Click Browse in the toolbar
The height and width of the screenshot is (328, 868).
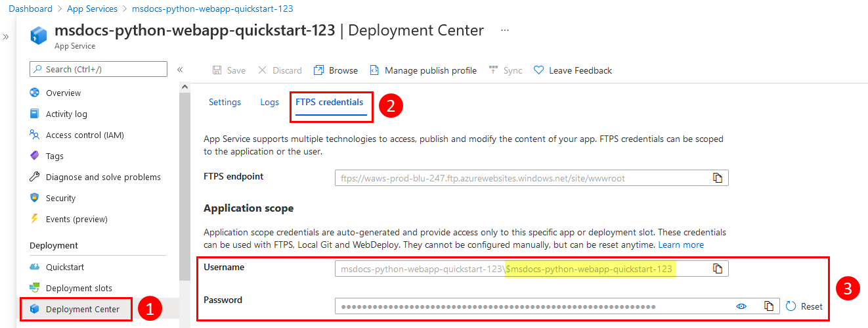336,70
